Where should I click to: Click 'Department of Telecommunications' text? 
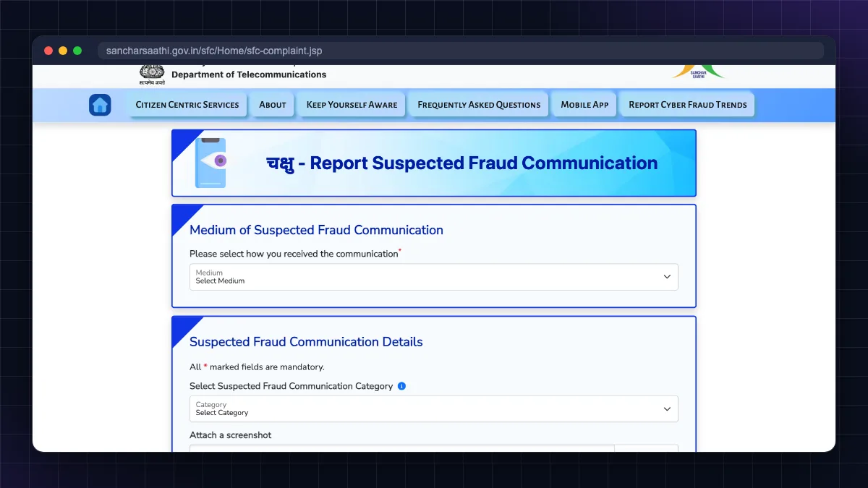click(x=249, y=74)
